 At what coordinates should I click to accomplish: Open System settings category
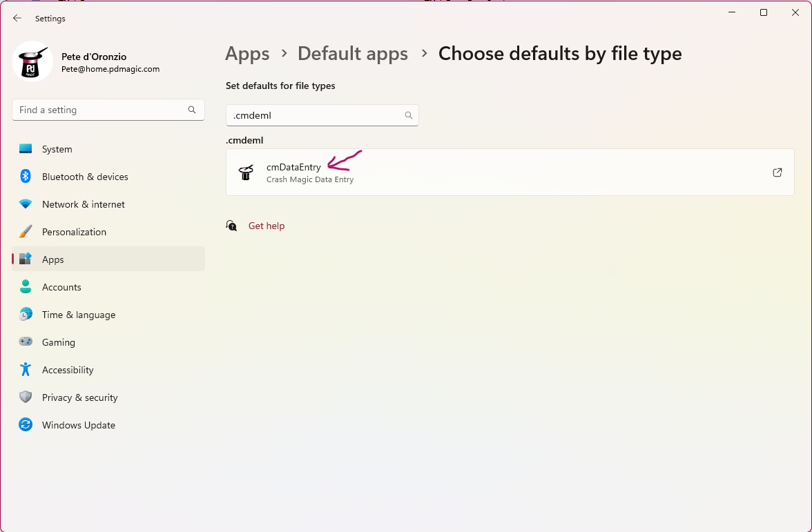click(x=108, y=149)
